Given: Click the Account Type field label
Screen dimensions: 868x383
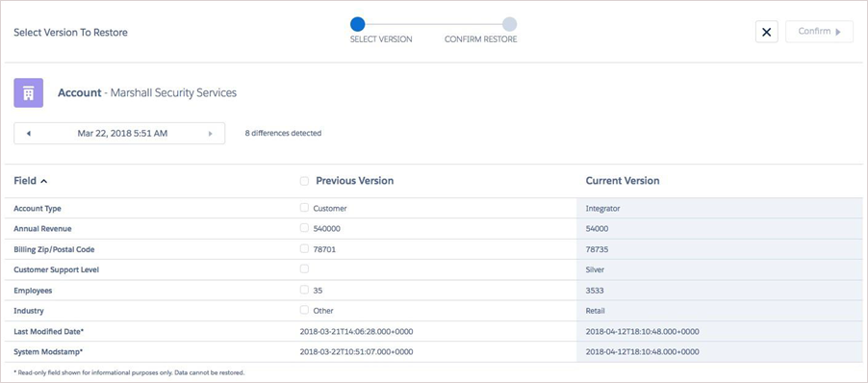Looking at the screenshot, I should coord(38,209).
